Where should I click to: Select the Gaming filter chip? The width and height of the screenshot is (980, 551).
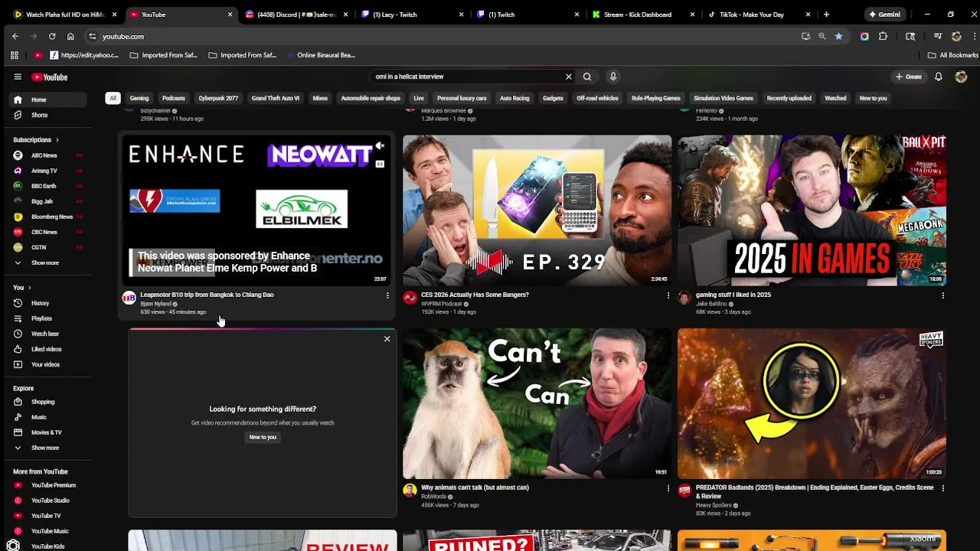(139, 98)
